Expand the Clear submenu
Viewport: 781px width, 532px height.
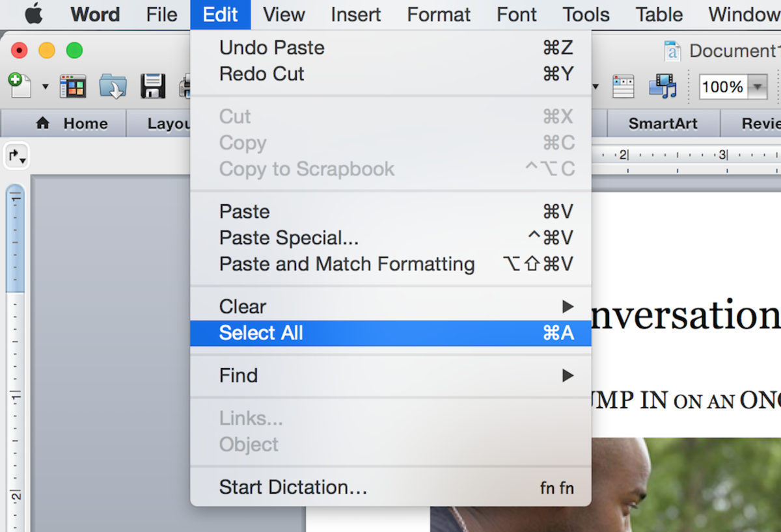[x=390, y=306]
